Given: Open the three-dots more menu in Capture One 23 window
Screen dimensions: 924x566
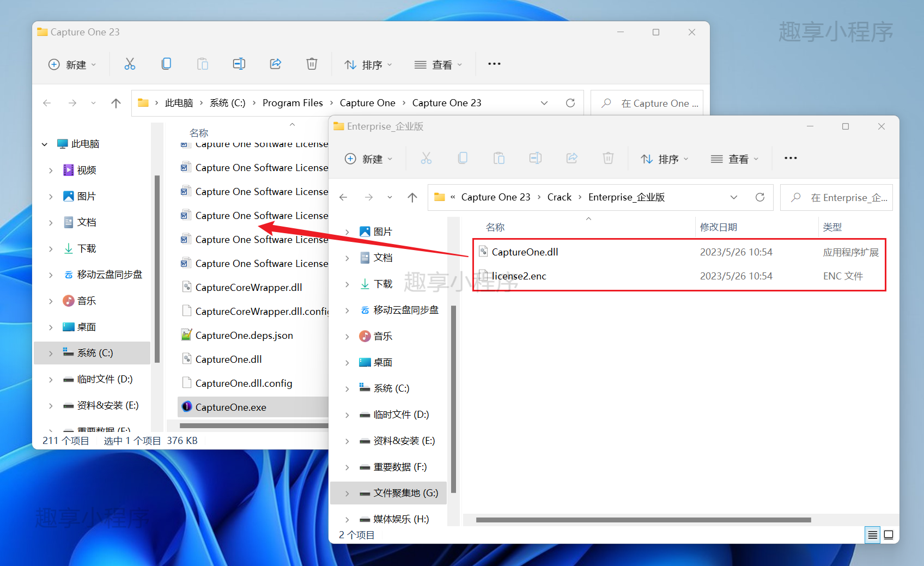Looking at the screenshot, I should pos(494,64).
